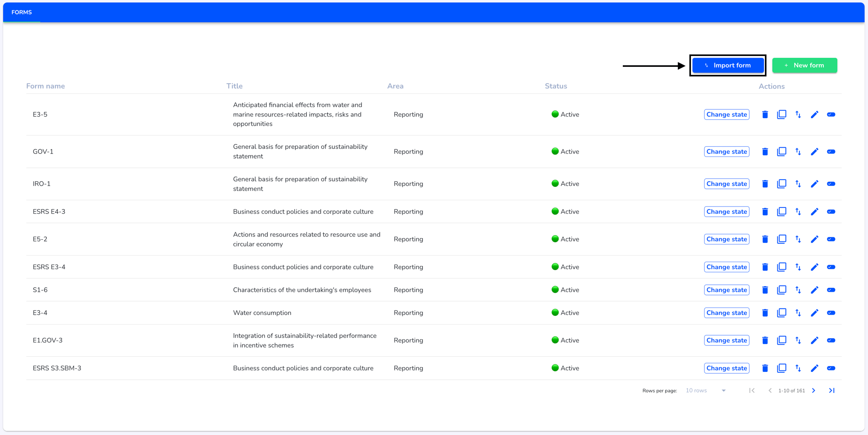
Task: Create a New form
Action: (804, 65)
